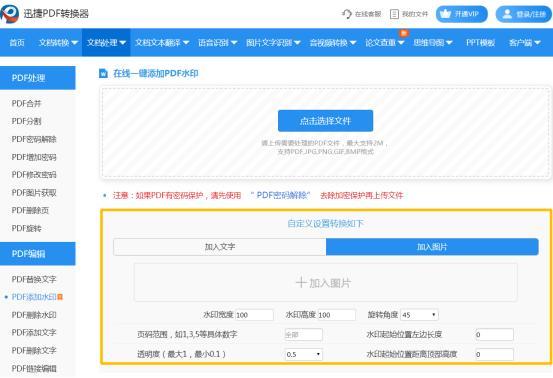This screenshot has height=378, width=553.
Task: Expand the 语音识别 dropdown menu
Action: click(218, 43)
